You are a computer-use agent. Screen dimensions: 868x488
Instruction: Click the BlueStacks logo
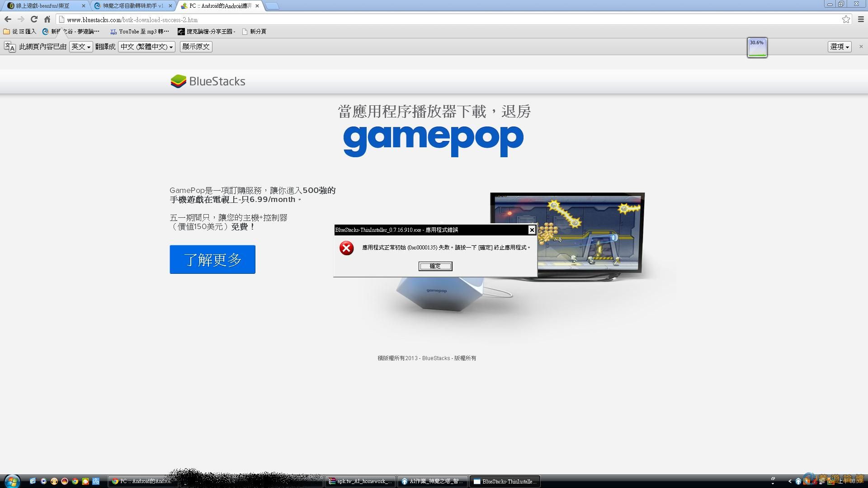(208, 81)
